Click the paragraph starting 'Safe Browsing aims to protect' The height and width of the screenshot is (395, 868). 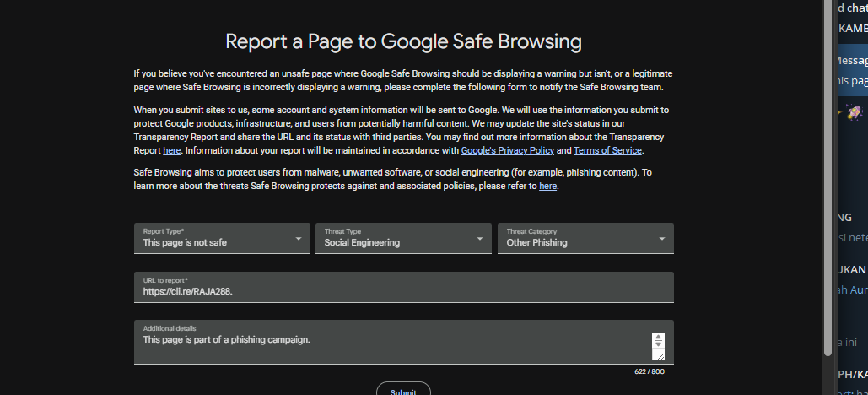click(x=393, y=180)
